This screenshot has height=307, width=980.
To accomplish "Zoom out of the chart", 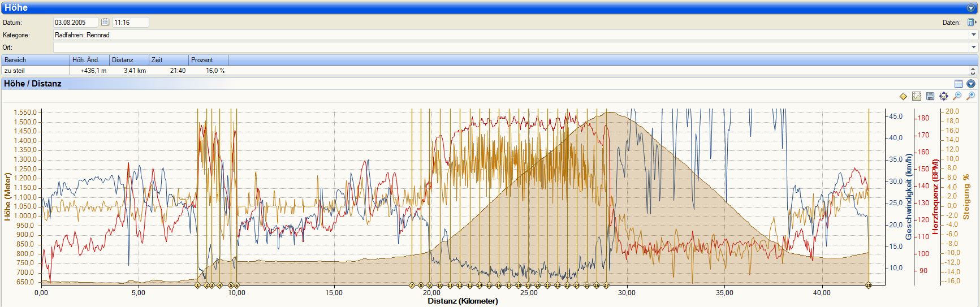I will tap(957, 97).
